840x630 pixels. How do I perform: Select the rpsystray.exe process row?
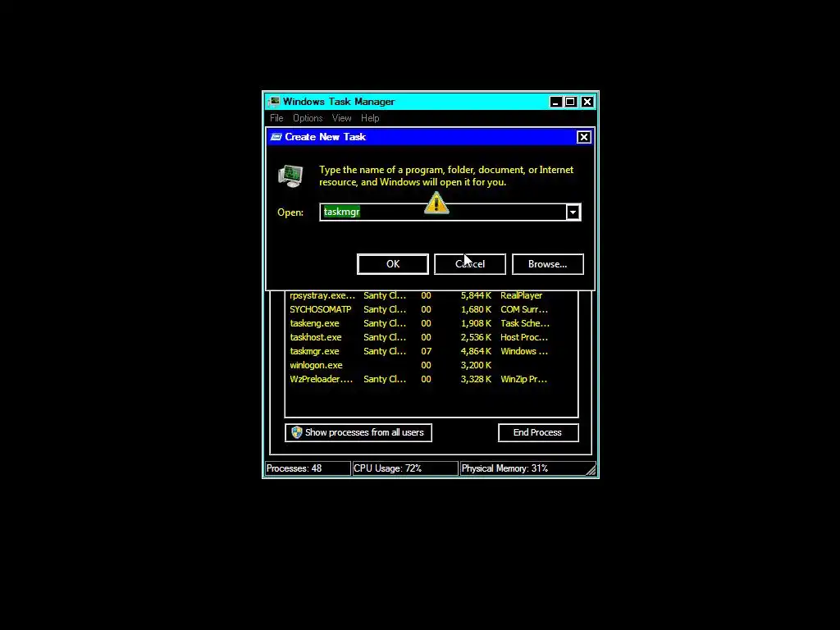431,295
